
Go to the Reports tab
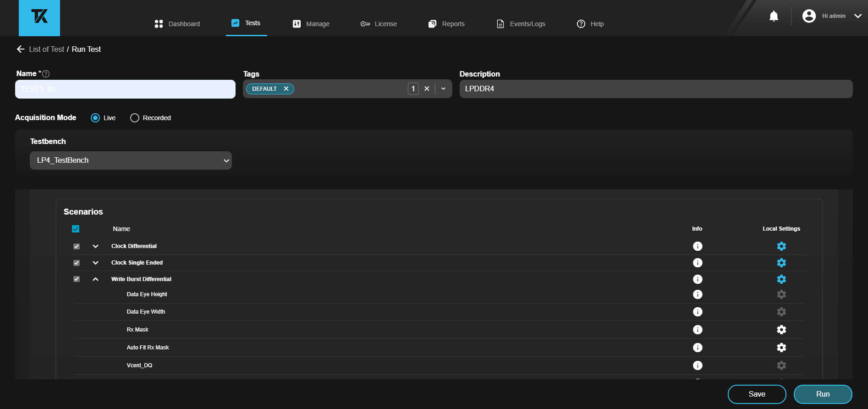[446, 24]
